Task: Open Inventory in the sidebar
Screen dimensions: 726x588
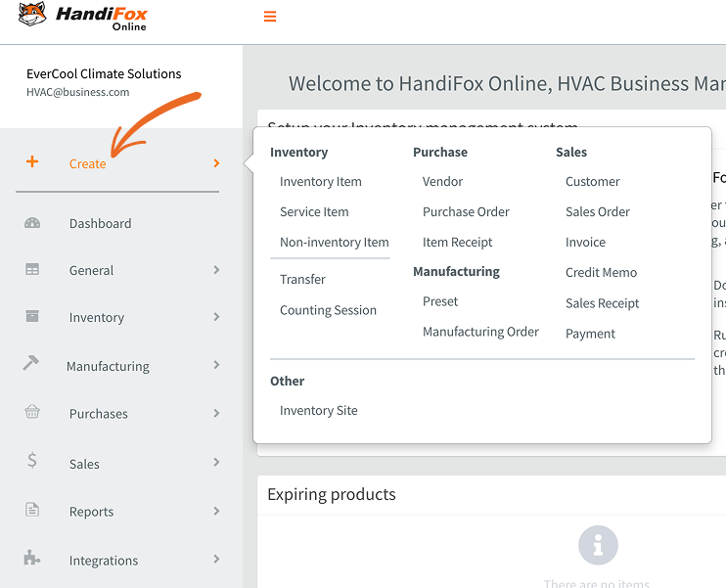Action: point(97,318)
